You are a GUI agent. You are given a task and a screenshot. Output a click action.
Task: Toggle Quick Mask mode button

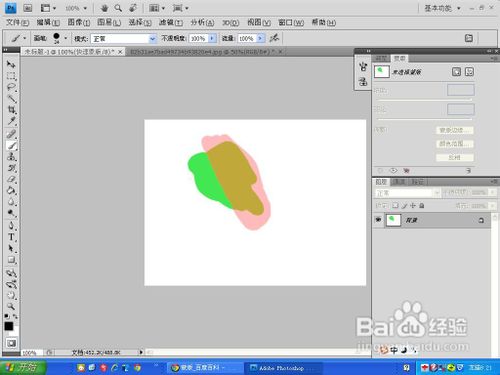[x=11, y=343]
